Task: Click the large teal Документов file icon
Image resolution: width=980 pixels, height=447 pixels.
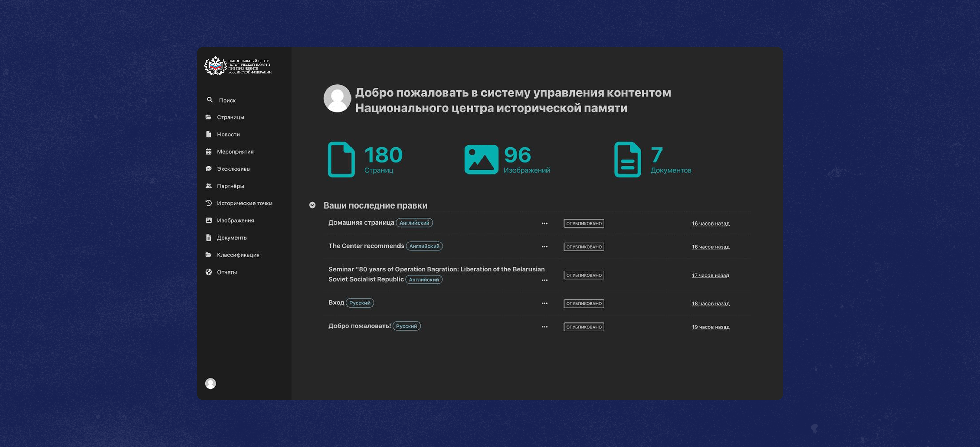Action: (x=627, y=160)
